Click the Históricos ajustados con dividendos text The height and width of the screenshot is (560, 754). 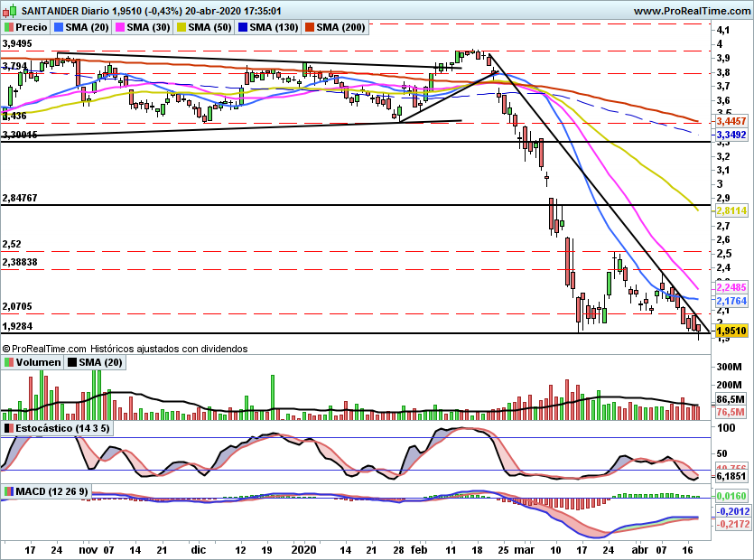[169, 349]
